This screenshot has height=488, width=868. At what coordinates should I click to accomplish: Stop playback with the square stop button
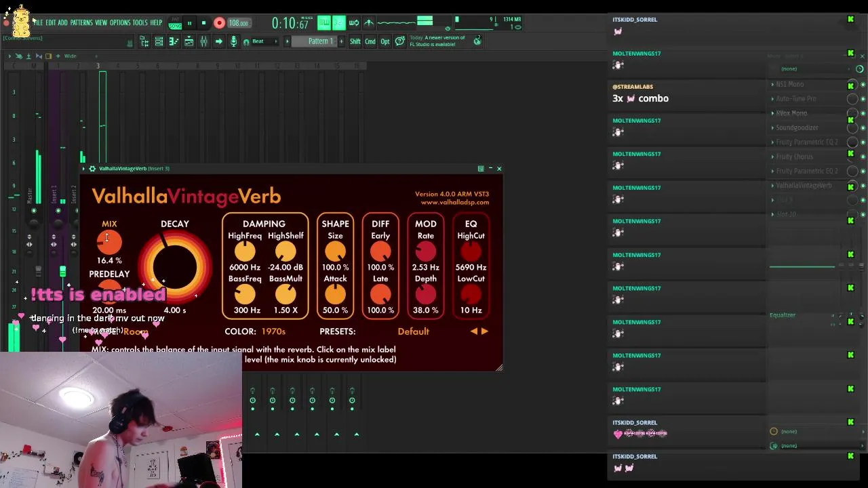[203, 23]
